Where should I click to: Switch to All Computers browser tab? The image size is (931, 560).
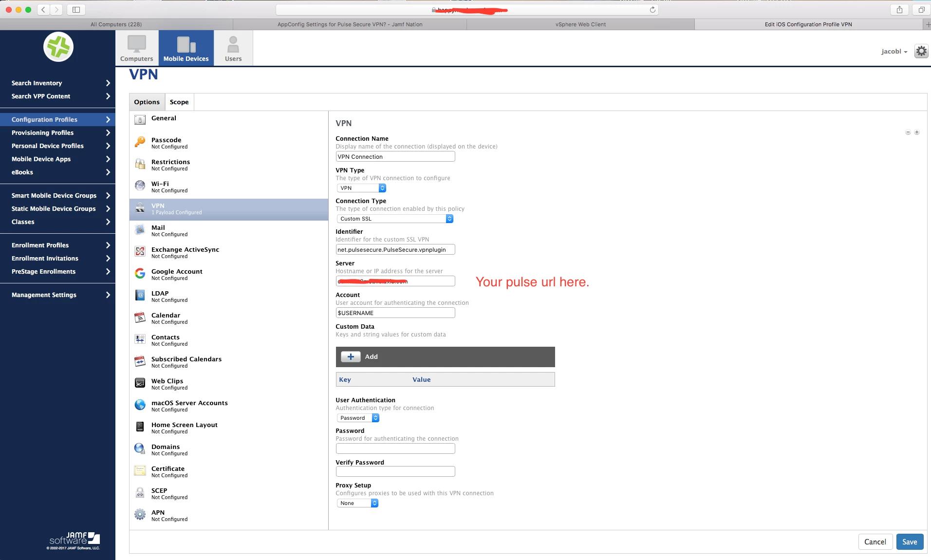(116, 24)
